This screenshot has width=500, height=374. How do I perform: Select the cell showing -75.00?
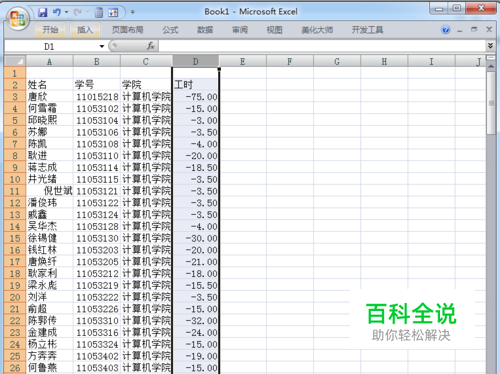coord(195,97)
